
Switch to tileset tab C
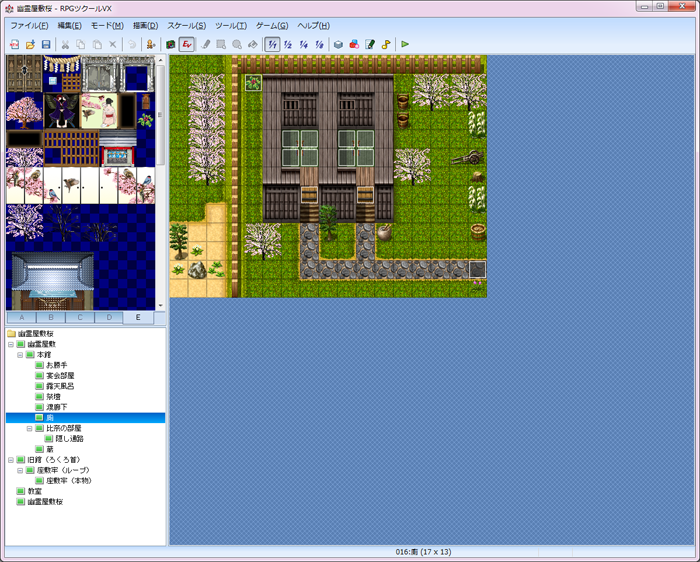click(80, 318)
